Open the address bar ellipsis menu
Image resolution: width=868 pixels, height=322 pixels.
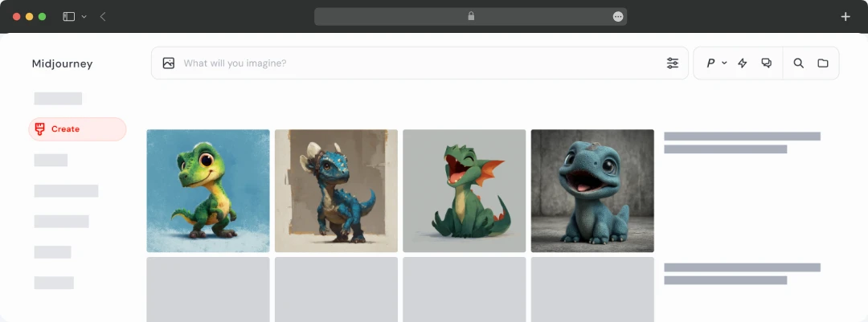click(x=618, y=17)
